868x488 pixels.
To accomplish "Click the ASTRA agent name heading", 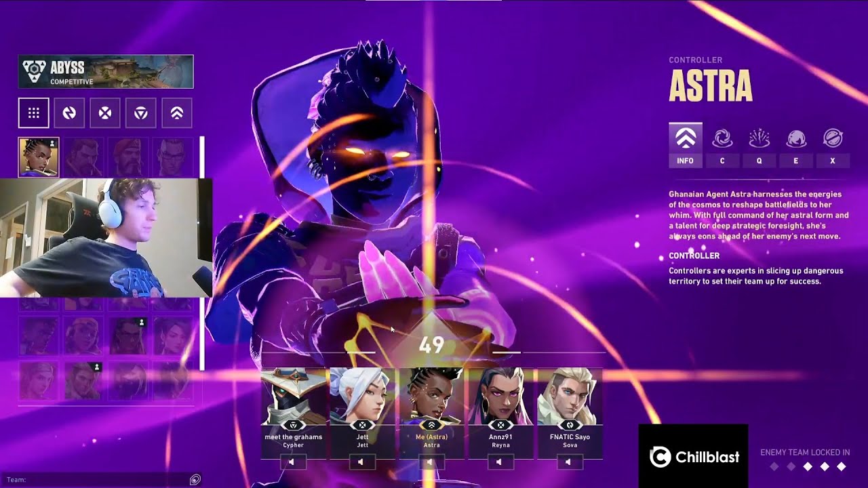I will [x=711, y=86].
